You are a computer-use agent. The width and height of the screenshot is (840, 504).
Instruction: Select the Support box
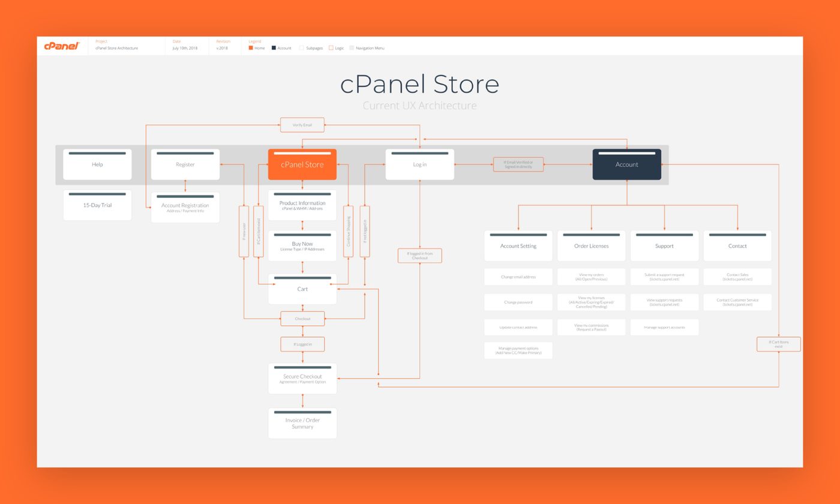tap(665, 246)
